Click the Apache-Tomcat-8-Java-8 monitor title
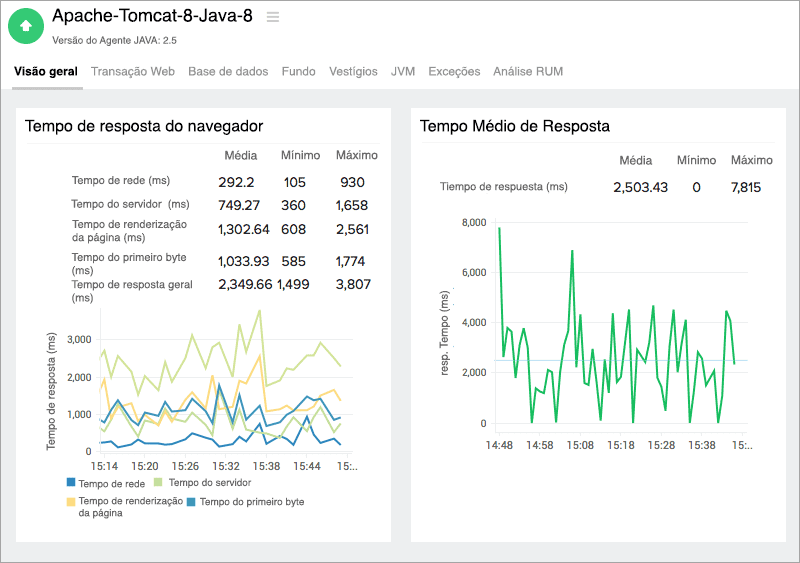 [152, 17]
